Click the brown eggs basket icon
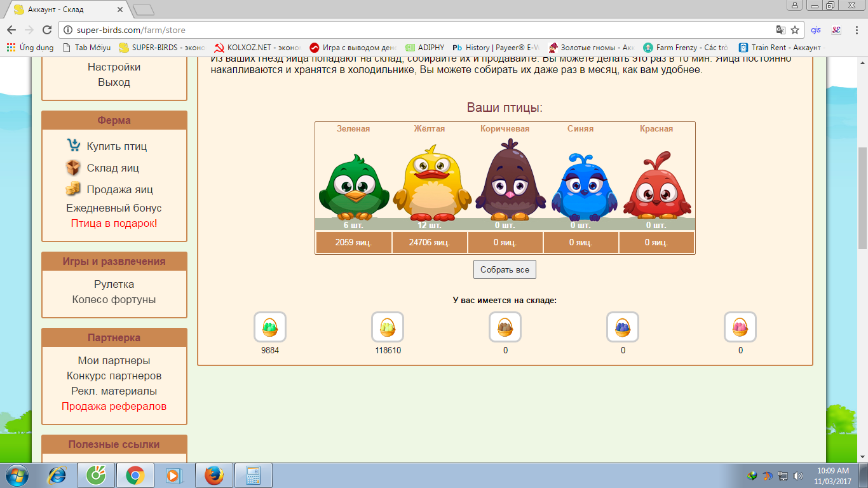Image resolution: width=868 pixels, height=488 pixels. click(505, 327)
